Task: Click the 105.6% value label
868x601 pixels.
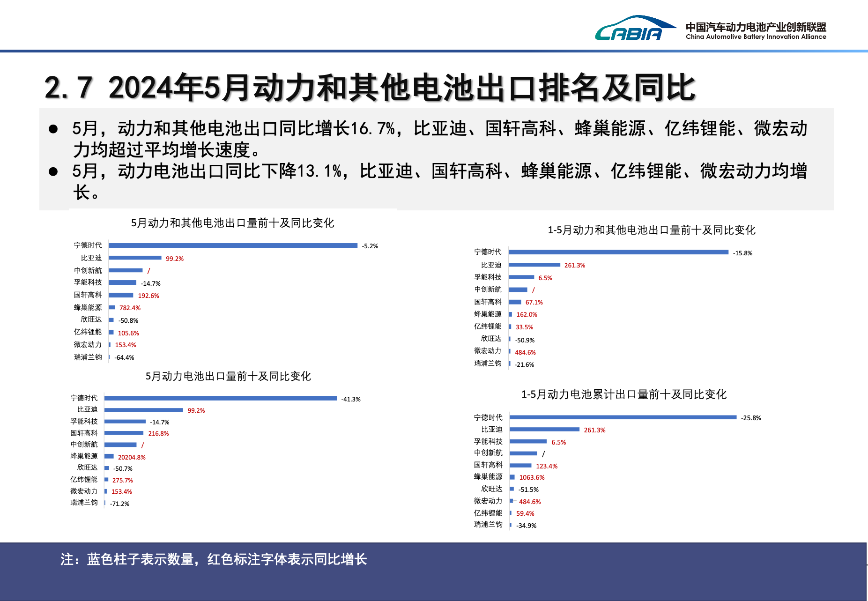Action: click(x=128, y=333)
